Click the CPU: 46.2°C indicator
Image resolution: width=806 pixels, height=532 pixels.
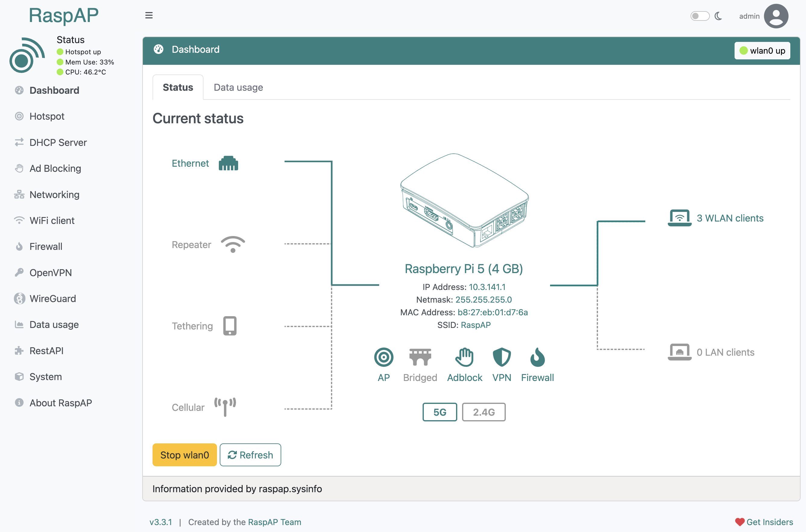tap(81, 72)
